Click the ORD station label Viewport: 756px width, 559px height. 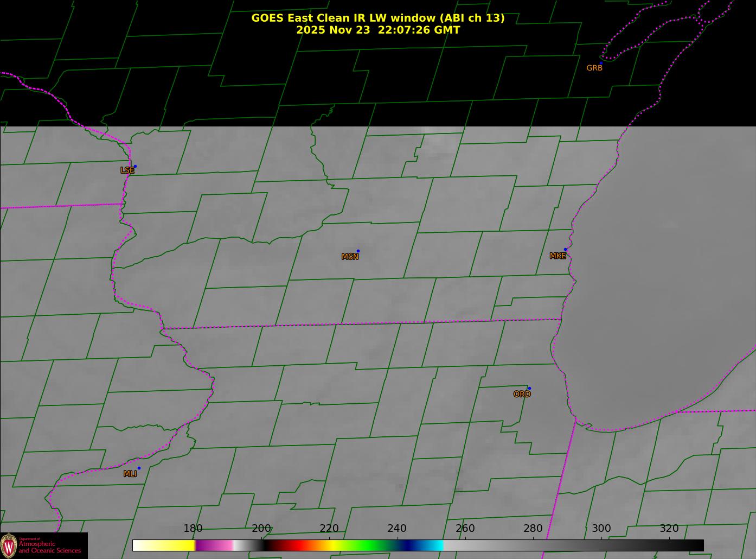coord(522,395)
